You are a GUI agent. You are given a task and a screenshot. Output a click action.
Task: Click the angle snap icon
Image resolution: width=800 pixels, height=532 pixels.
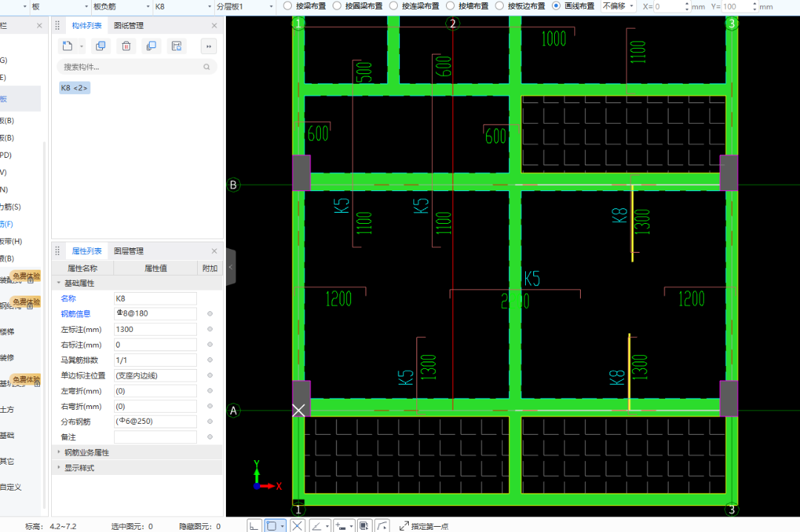coord(317,525)
